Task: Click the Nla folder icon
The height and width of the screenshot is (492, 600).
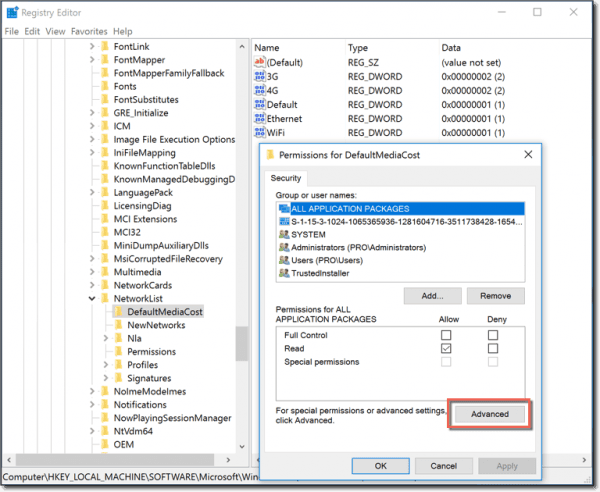Action: [x=119, y=338]
